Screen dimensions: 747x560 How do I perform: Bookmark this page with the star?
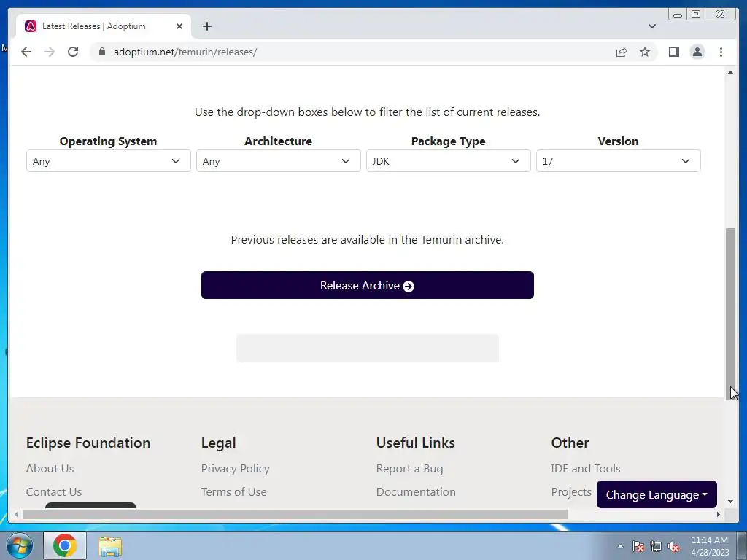[645, 52]
